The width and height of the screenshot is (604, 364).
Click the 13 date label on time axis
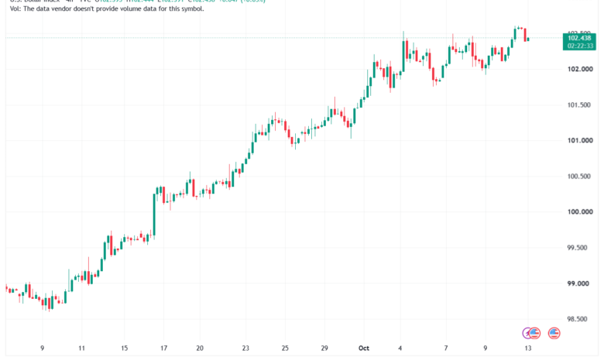click(x=528, y=349)
